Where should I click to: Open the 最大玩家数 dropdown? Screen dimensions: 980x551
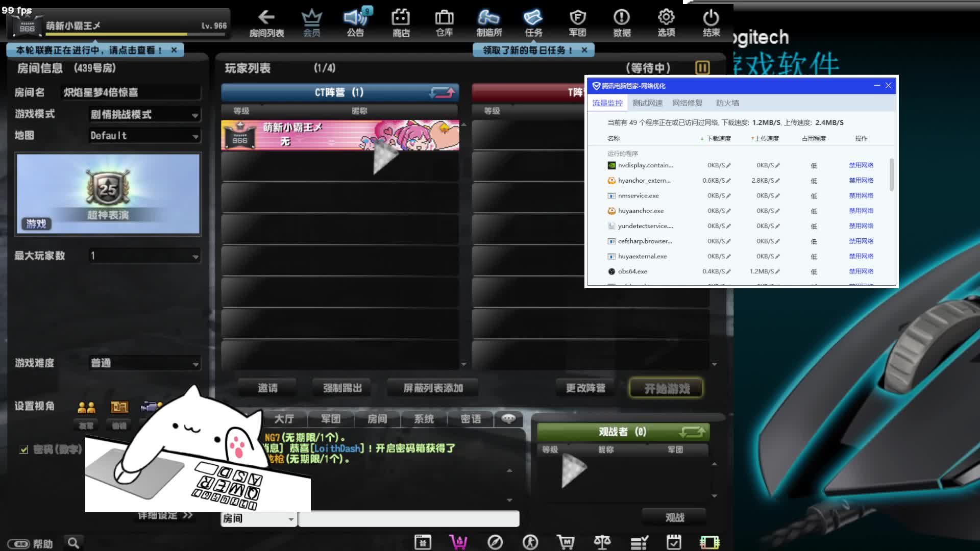click(x=195, y=257)
